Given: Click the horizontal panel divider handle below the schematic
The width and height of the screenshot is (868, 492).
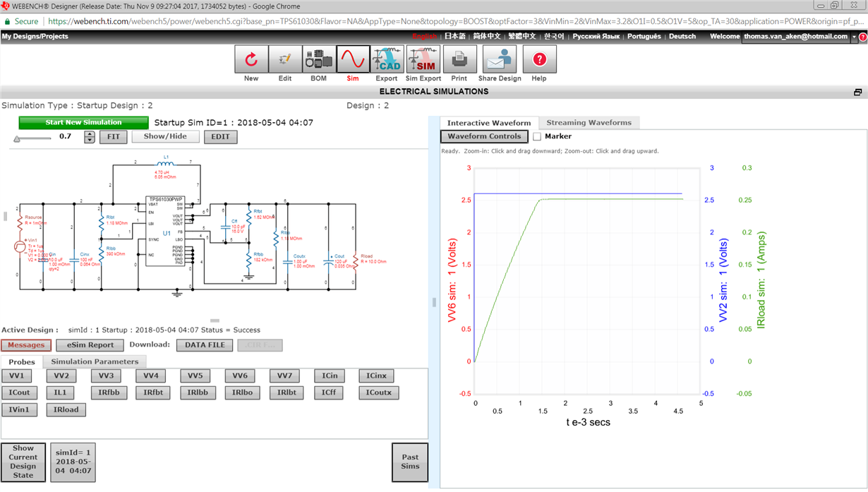Looking at the screenshot, I should [x=215, y=321].
